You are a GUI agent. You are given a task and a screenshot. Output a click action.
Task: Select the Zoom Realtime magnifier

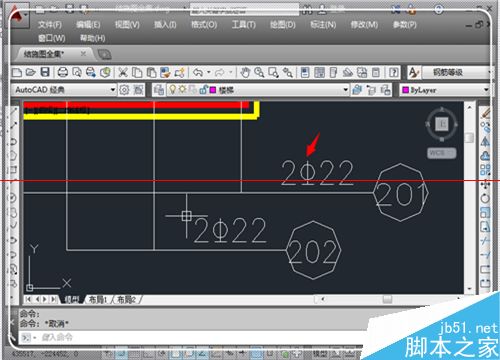coord(259,72)
